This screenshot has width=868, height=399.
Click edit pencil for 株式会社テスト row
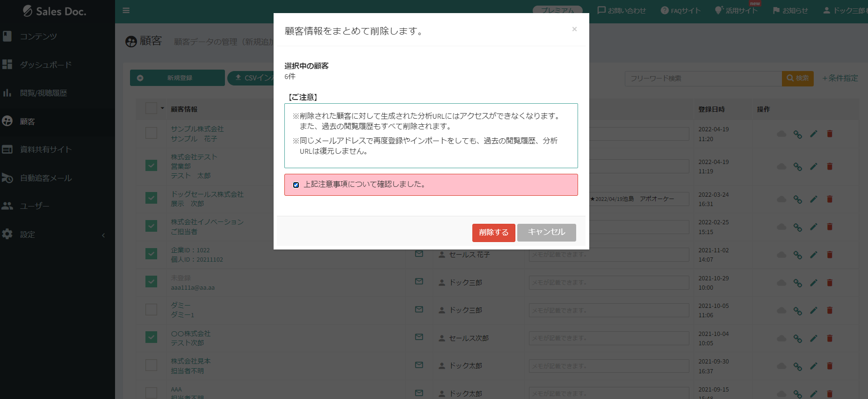[814, 167]
